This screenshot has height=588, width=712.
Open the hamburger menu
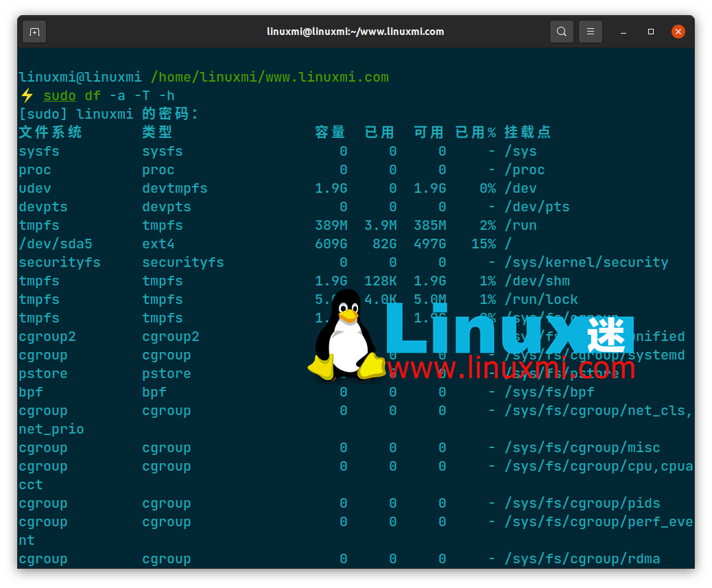pyautogui.click(x=590, y=32)
